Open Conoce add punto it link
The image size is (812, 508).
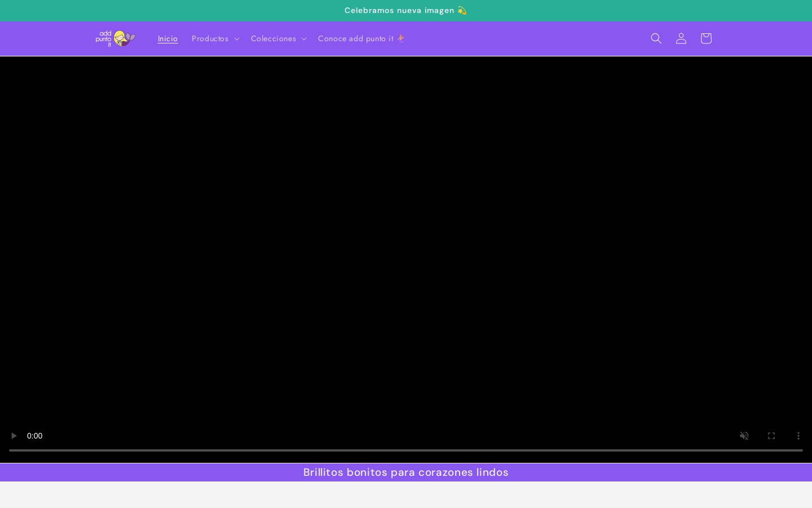pyautogui.click(x=361, y=38)
